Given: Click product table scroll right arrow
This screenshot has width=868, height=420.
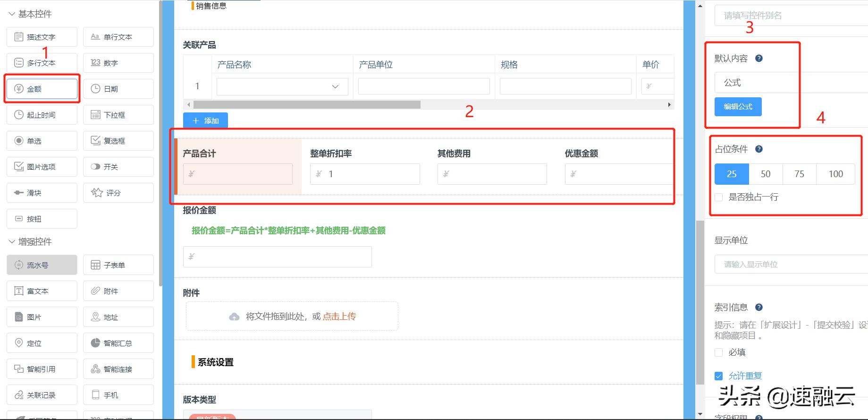Looking at the screenshot, I should [x=669, y=104].
